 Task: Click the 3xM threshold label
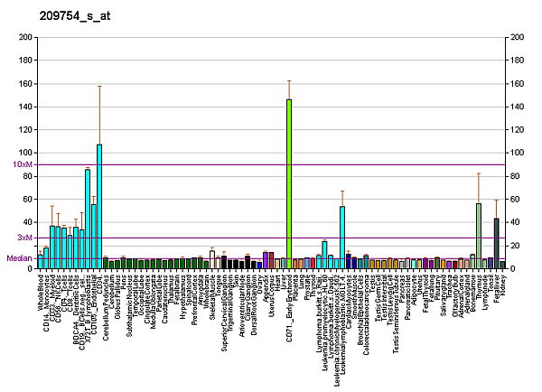[24, 237]
